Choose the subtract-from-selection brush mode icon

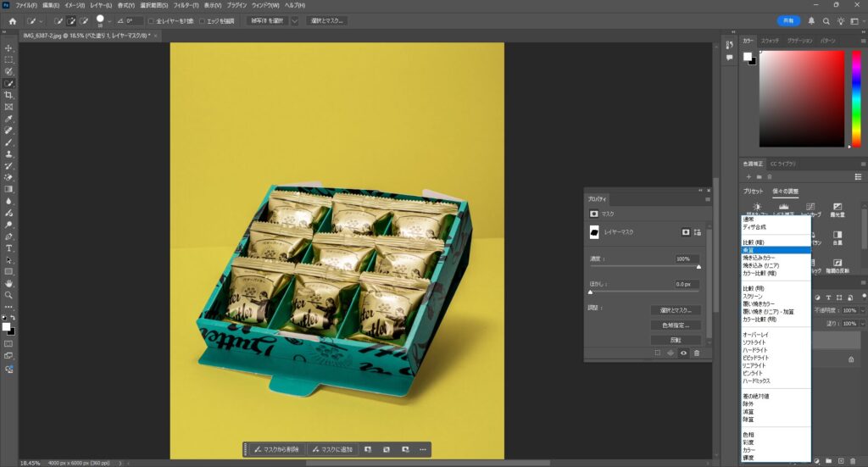[x=84, y=21]
